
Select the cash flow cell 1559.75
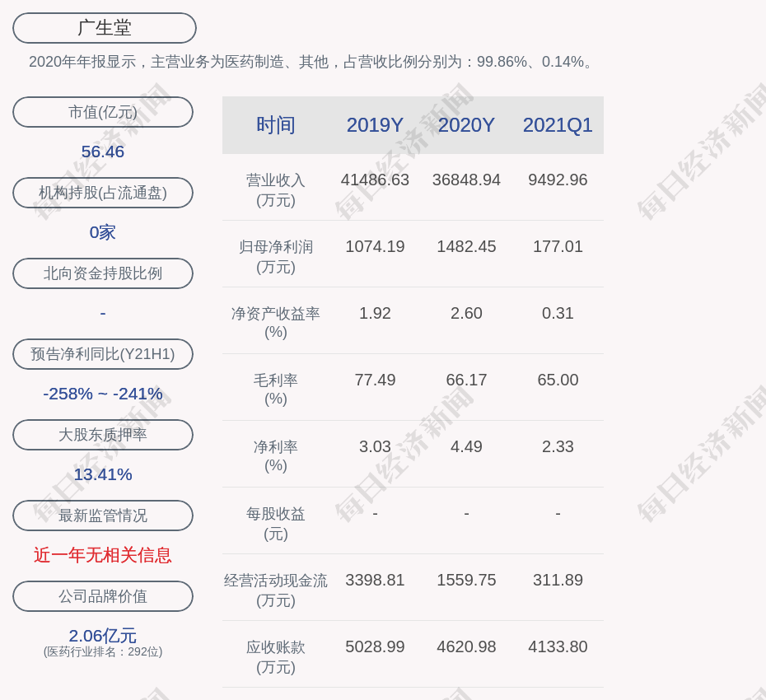coord(466,580)
